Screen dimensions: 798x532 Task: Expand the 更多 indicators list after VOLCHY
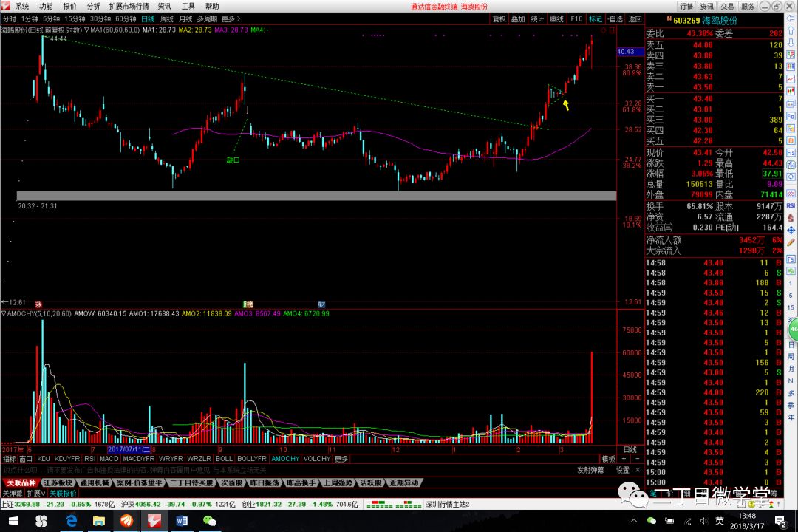click(x=341, y=459)
